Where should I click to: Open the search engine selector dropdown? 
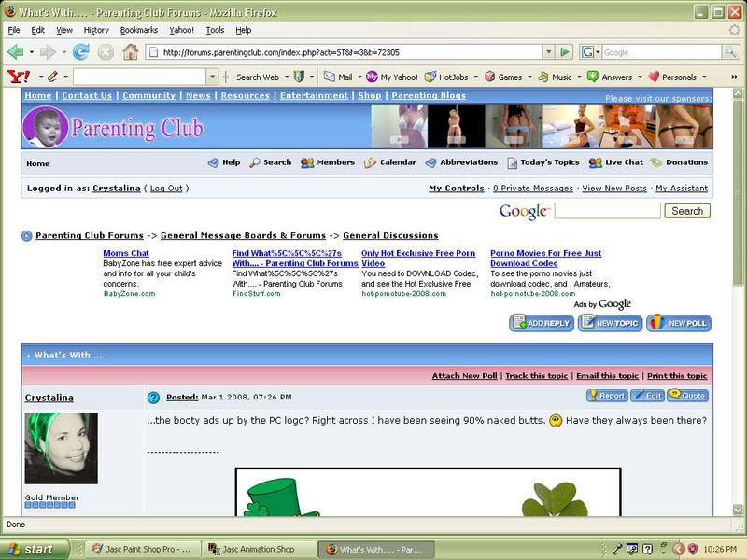590,52
